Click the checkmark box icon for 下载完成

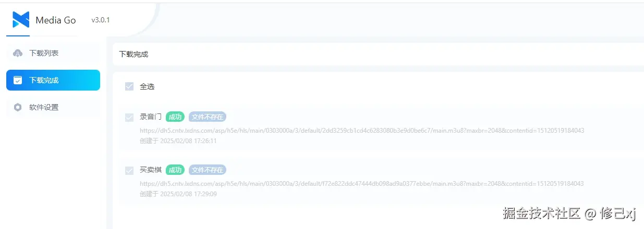(18, 80)
